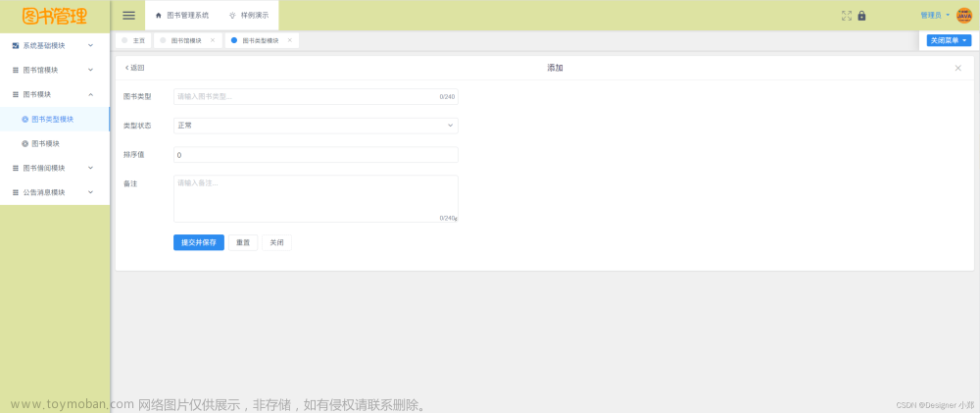Focus the 排序值 number input field

pyautogui.click(x=316, y=155)
